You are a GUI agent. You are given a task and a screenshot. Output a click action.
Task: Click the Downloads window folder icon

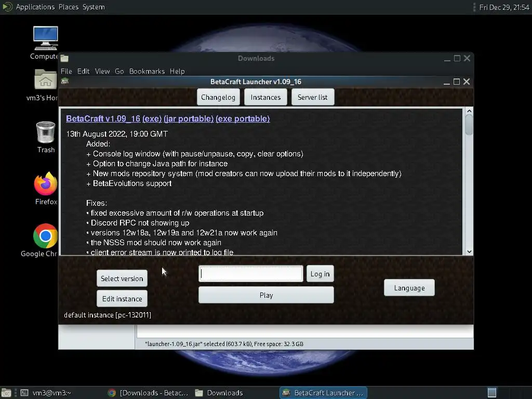(65, 58)
